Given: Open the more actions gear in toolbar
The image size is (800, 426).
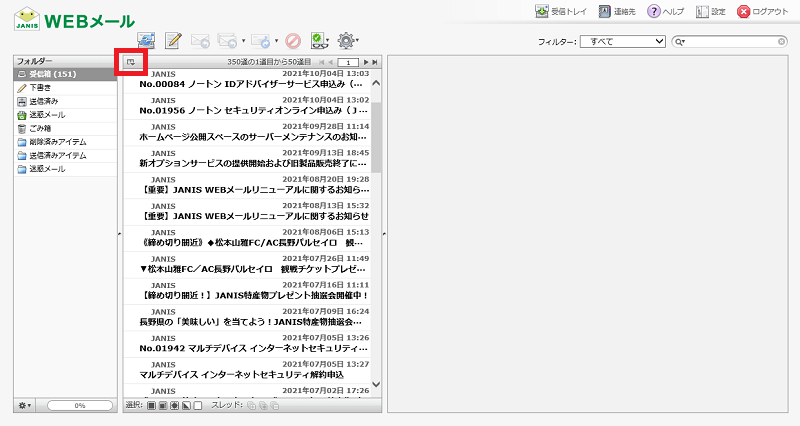Looking at the screenshot, I should coord(347,40).
